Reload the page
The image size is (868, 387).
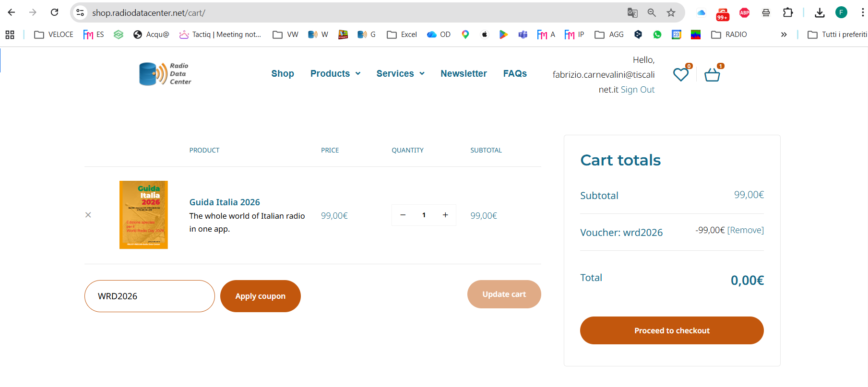[55, 12]
